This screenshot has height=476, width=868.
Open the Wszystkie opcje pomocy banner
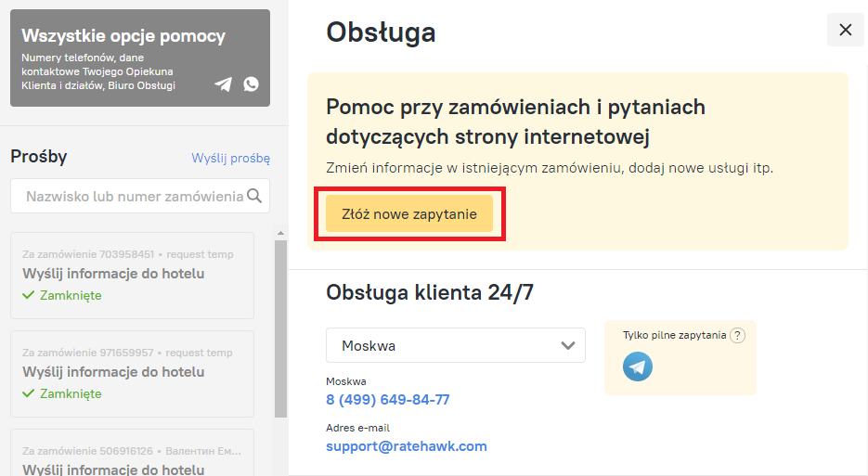point(139,58)
